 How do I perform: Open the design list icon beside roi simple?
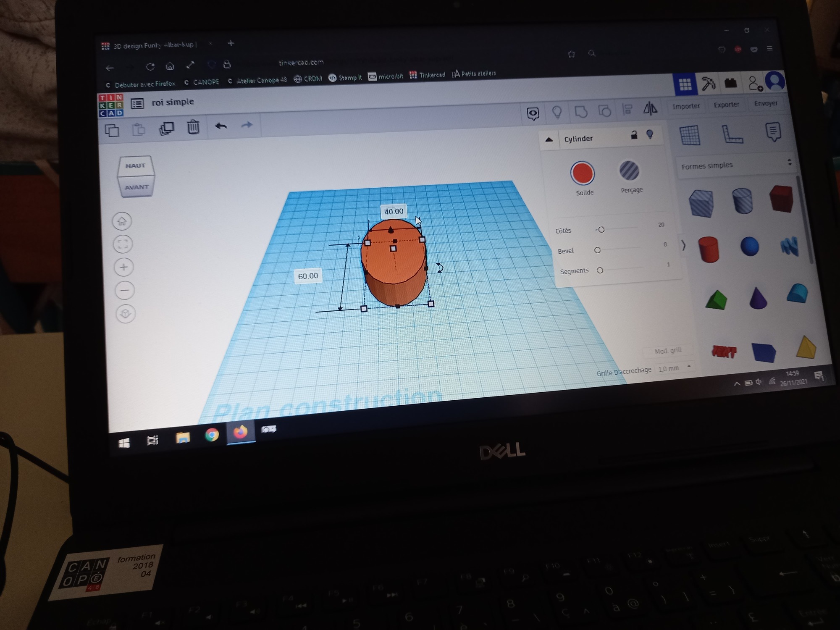click(x=137, y=104)
